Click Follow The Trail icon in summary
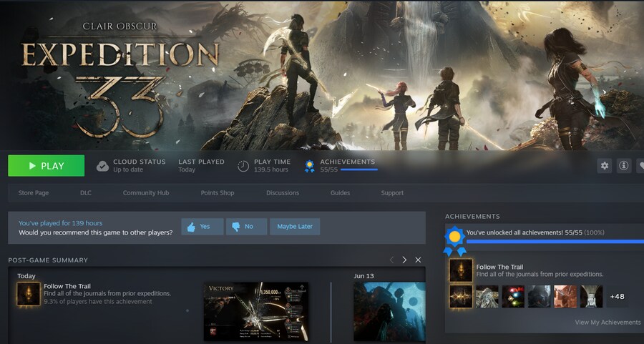The width and height of the screenshot is (644, 344). click(x=29, y=294)
